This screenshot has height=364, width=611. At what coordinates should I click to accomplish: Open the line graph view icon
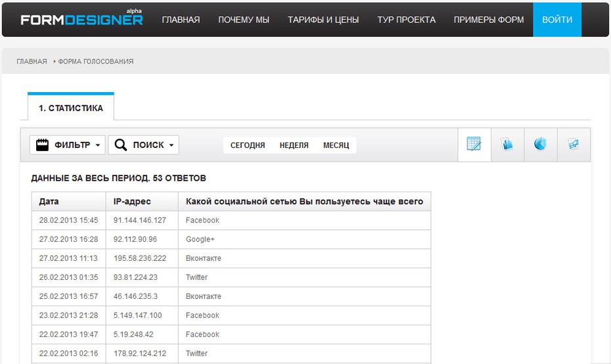574,145
